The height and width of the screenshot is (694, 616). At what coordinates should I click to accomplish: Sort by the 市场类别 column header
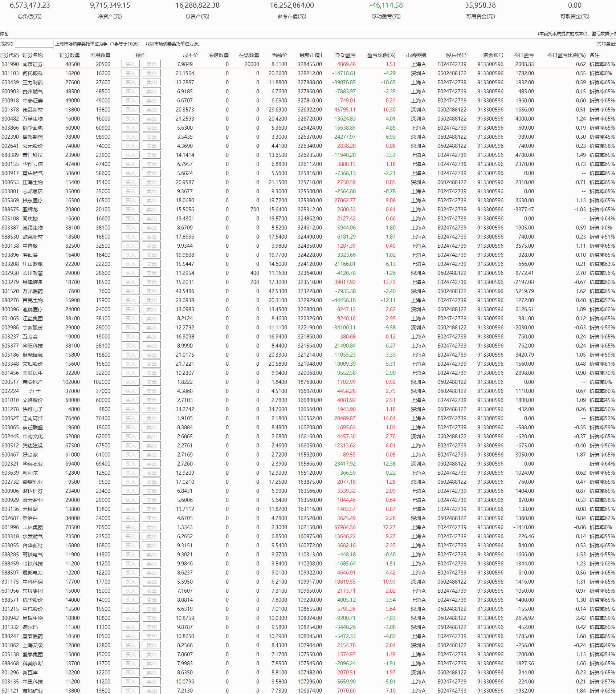coord(416,55)
